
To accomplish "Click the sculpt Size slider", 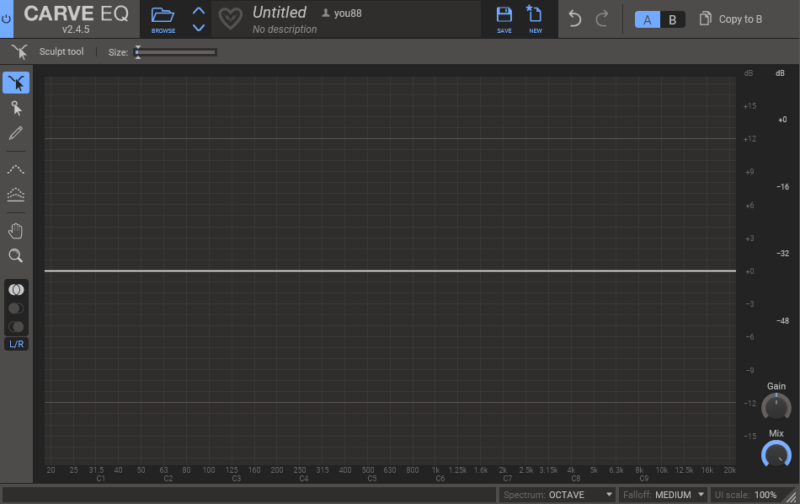I will click(176, 51).
